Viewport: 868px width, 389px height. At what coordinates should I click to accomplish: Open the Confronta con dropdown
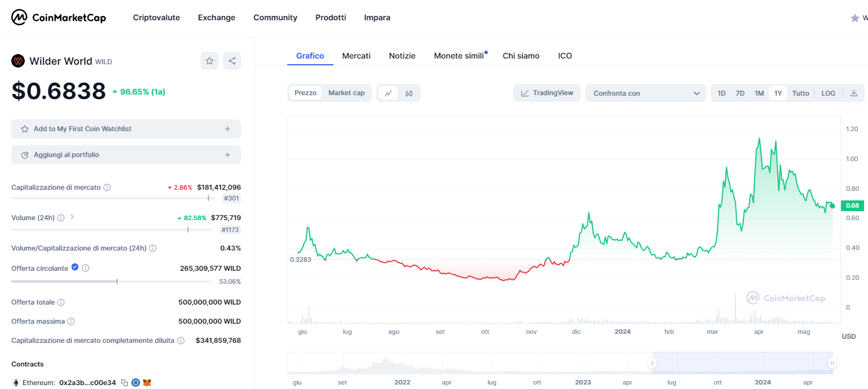(646, 93)
